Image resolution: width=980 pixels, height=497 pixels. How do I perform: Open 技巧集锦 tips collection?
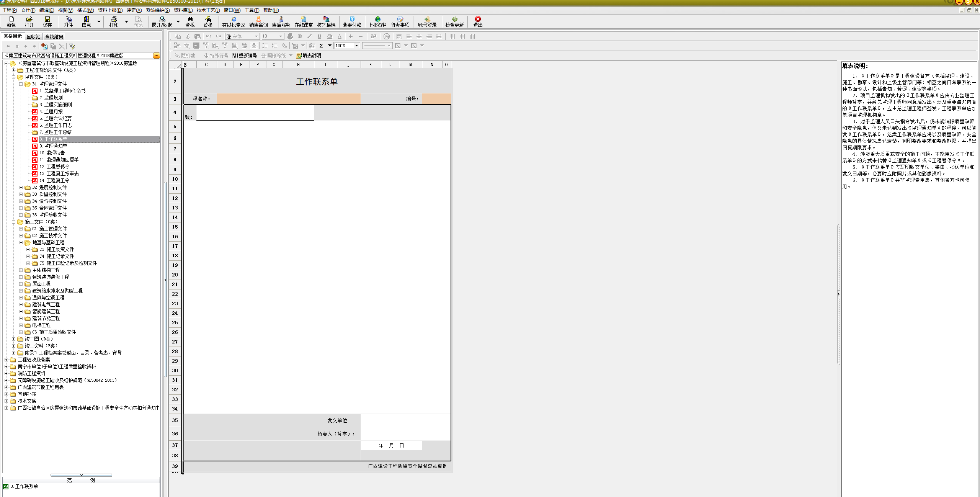coord(326,21)
